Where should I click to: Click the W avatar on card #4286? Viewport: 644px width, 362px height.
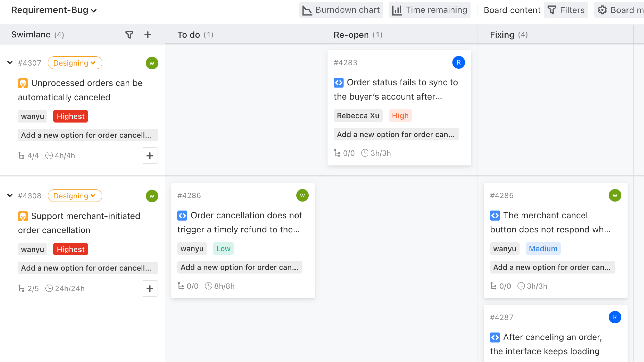tap(303, 195)
